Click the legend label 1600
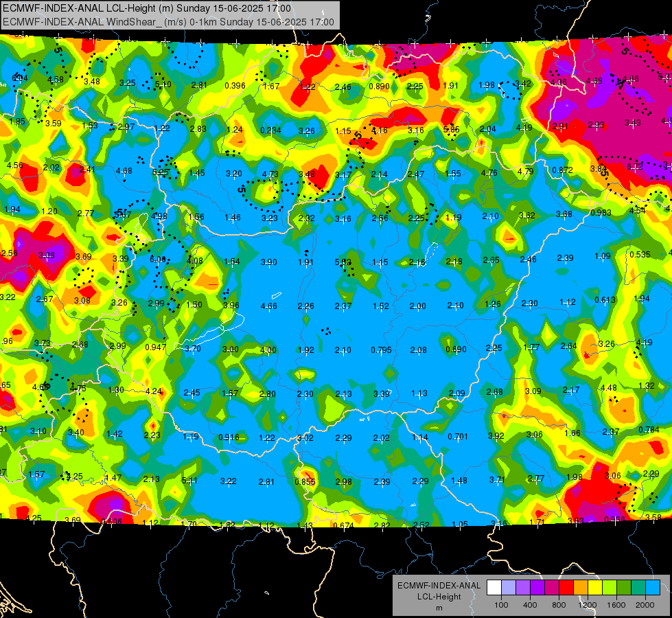Screen dimensions: 672x618 point(616,605)
